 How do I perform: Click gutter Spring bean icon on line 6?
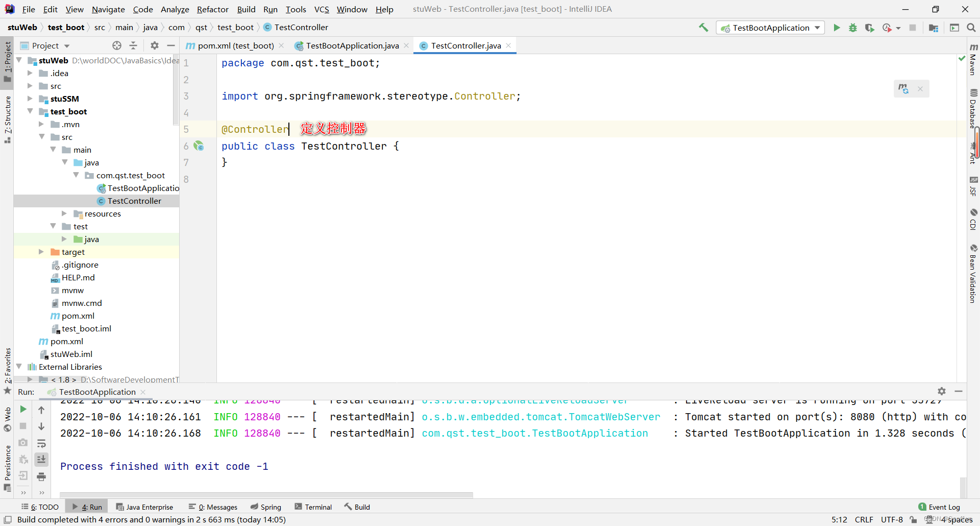pyautogui.click(x=199, y=146)
